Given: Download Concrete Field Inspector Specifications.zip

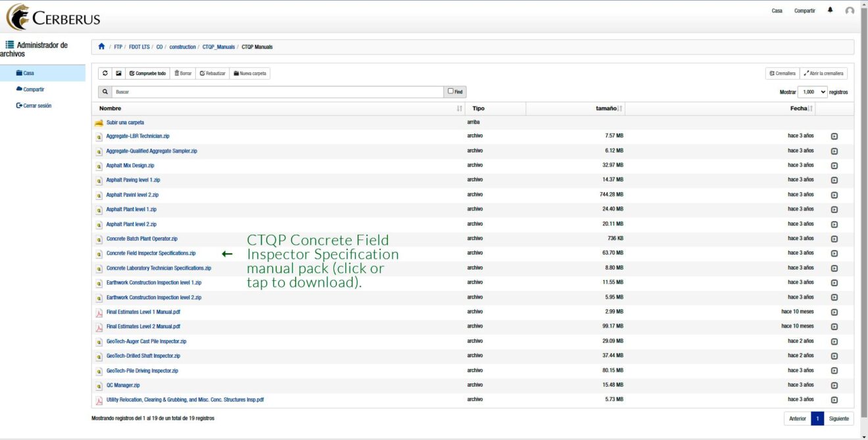Looking at the screenshot, I should [x=151, y=253].
